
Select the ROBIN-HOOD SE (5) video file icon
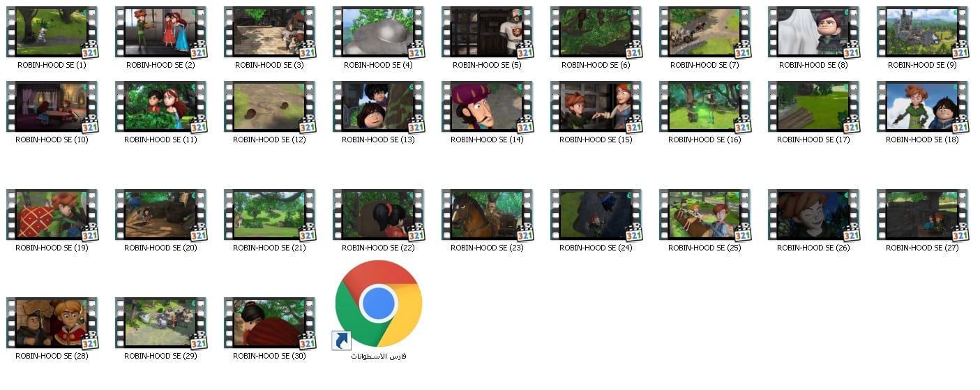[x=487, y=32]
